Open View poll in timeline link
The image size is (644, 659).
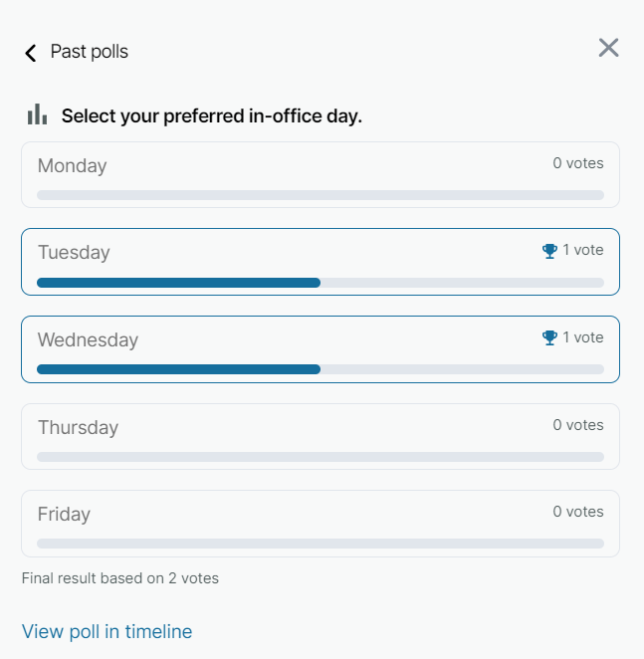(107, 631)
